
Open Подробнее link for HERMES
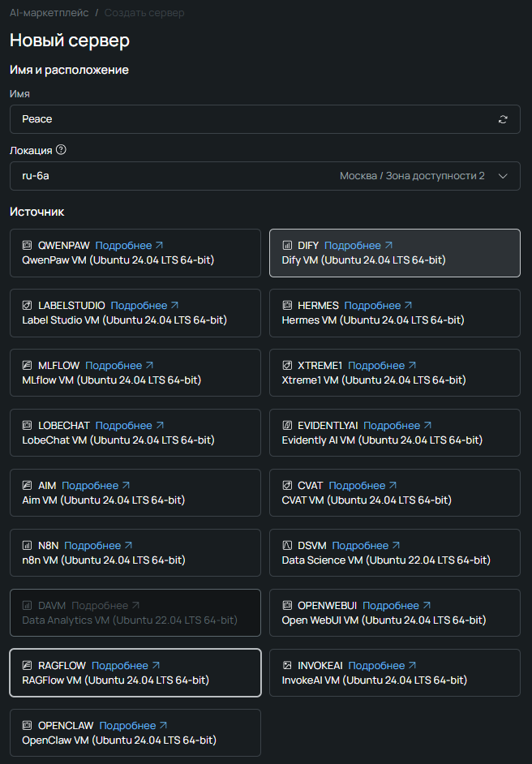pos(379,306)
